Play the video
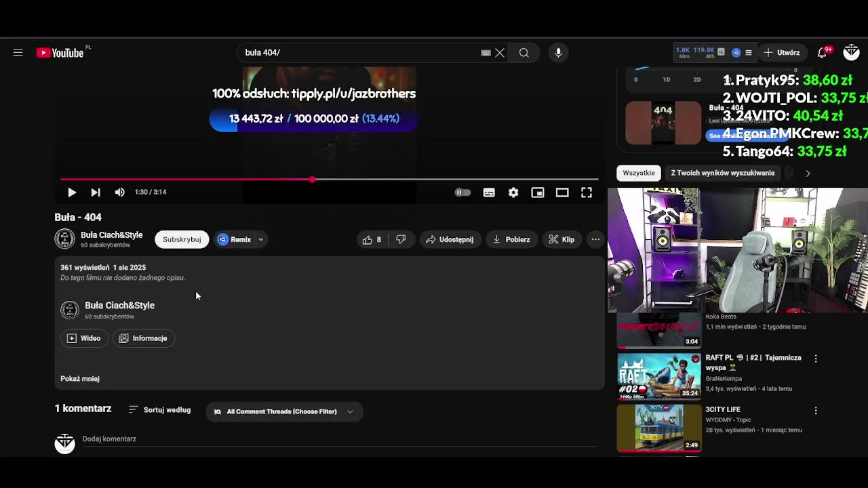Screen dimensions: 868x488 [x=71, y=192]
